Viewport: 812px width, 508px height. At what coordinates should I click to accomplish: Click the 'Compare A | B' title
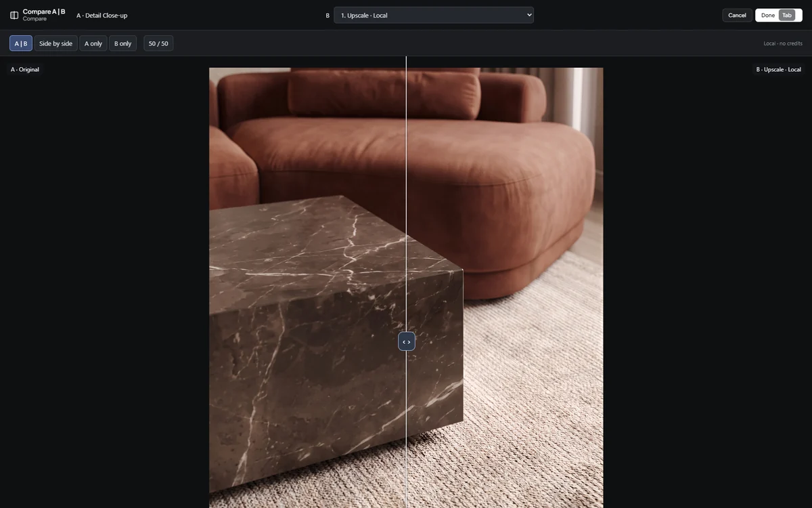click(44, 12)
